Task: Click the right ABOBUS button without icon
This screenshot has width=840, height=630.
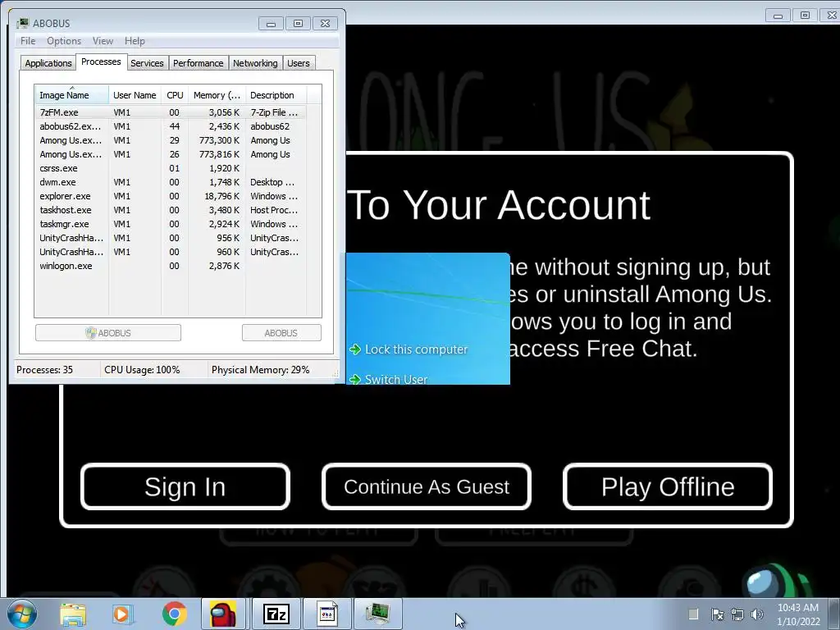Action: (281, 333)
